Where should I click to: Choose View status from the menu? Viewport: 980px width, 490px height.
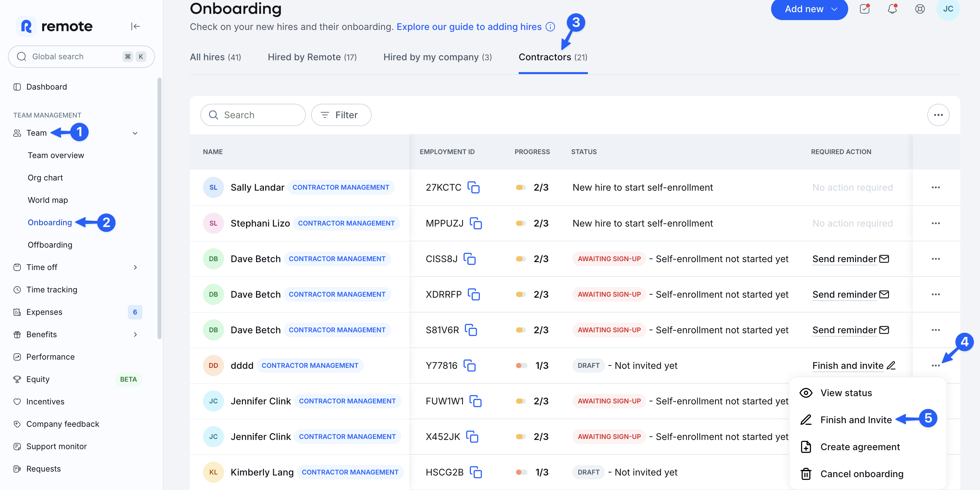pyautogui.click(x=867, y=393)
